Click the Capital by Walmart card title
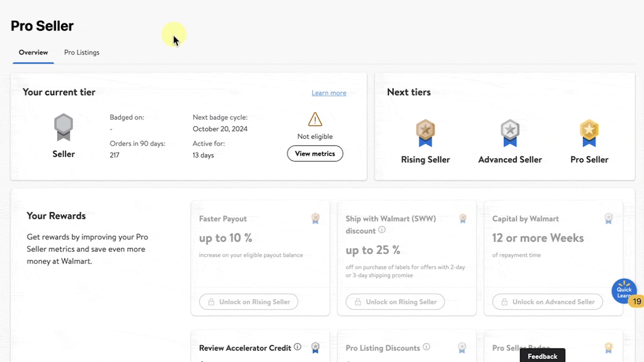The image size is (644, 362). click(526, 219)
